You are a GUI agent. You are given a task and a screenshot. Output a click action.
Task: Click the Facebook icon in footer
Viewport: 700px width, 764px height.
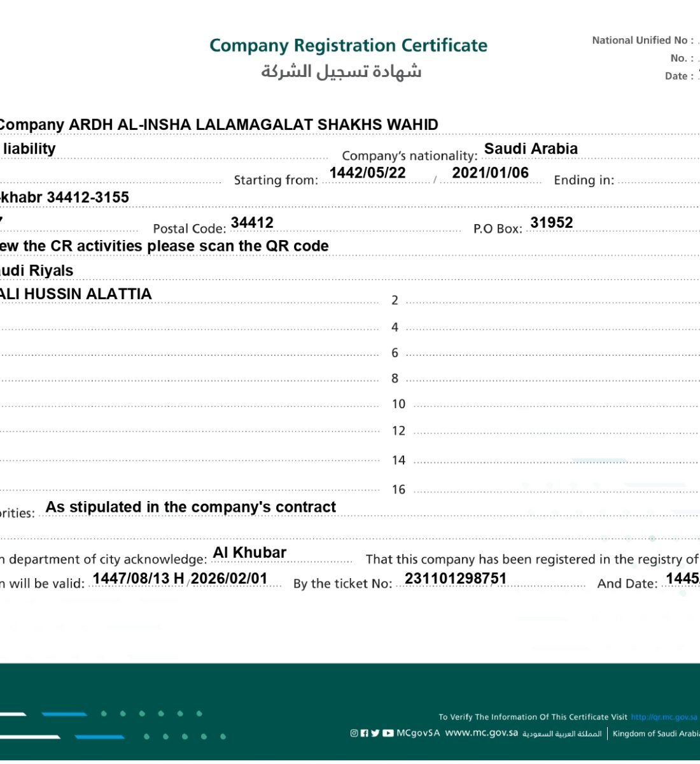pos(365,733)
